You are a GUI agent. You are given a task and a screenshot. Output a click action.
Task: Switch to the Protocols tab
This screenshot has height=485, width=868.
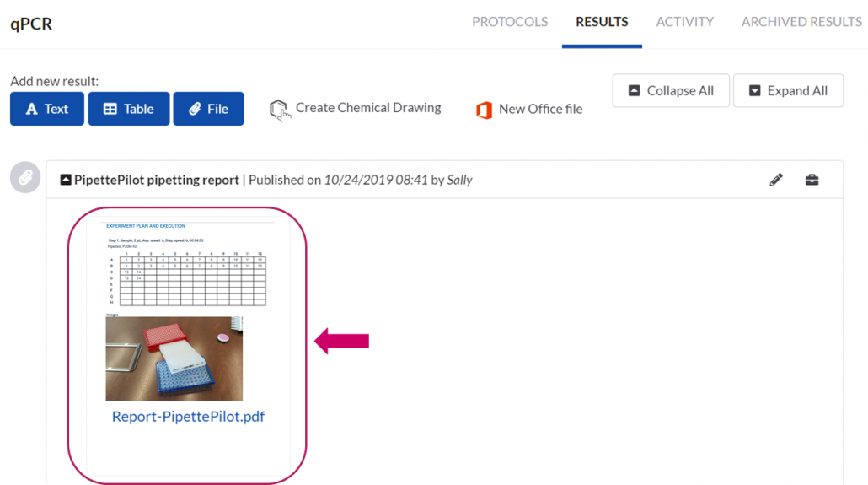510,22
